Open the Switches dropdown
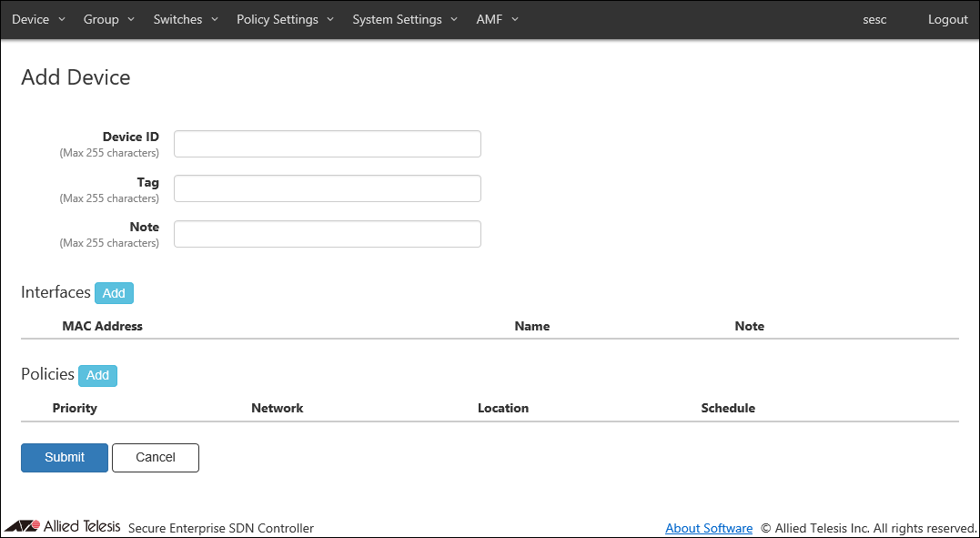This screenshot has height=538, width=980. (186, 19)
